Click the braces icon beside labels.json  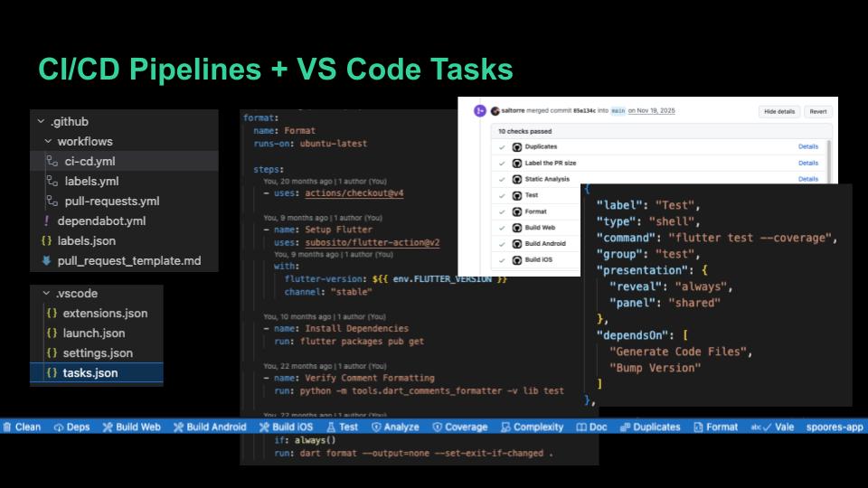(46, 240)
